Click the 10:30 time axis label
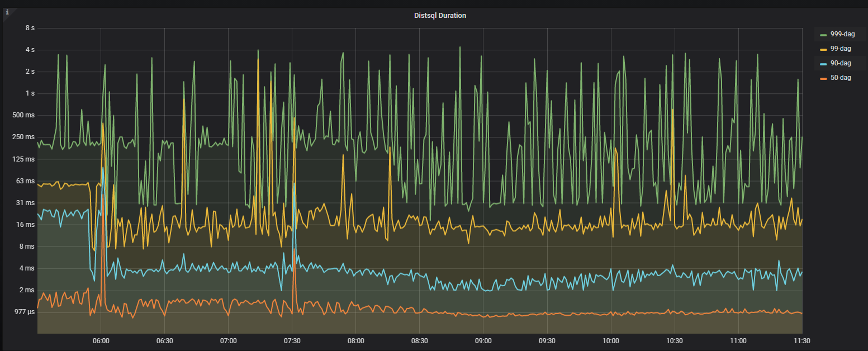868x351 pixels. coord(674,340)
